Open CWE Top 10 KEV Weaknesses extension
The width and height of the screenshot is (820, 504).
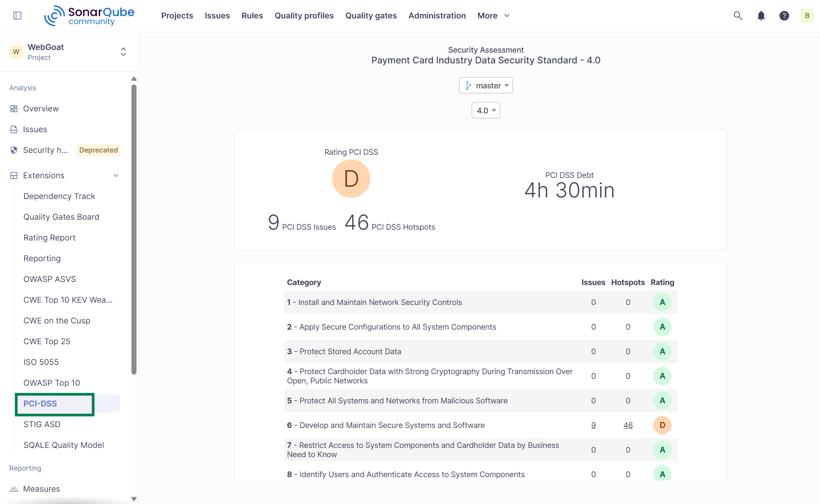[68, 300]
